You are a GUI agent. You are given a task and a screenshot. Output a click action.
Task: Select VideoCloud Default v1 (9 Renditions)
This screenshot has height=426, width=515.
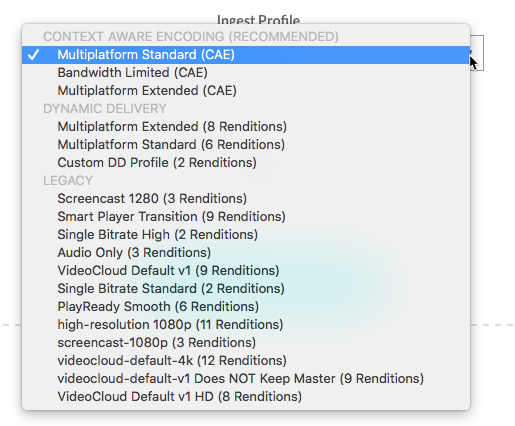pyautogui.click(x=246, y=271)
